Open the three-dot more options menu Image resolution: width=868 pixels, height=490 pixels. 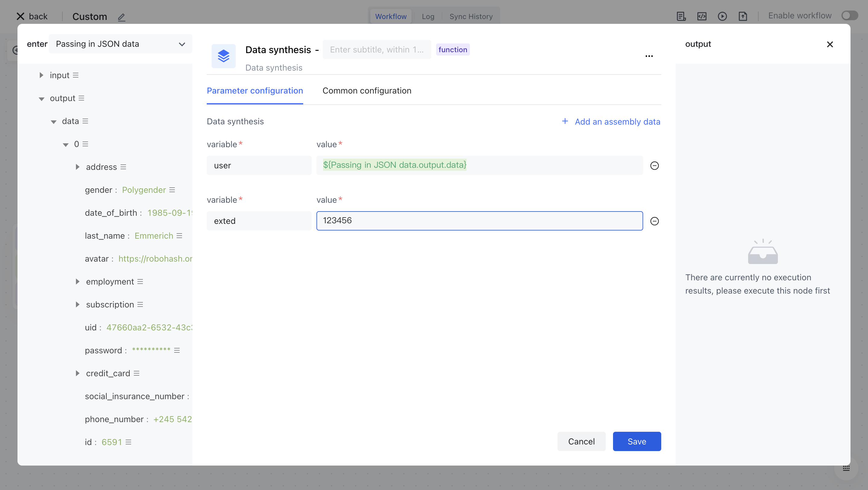tap(649, 56)
